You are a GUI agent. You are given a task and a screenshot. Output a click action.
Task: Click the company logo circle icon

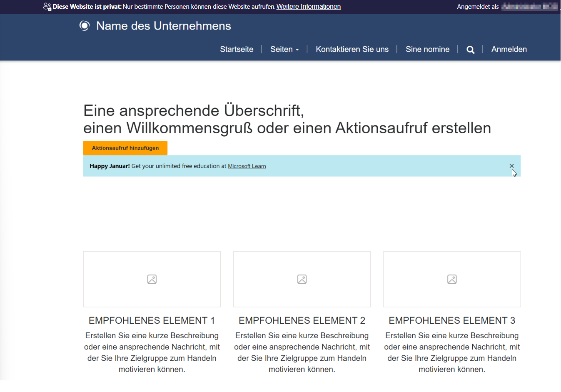pyautogui.click(x=85, y=26)
